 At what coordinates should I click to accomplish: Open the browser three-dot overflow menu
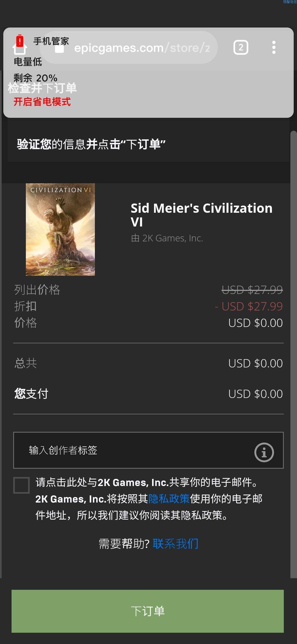click(x=274, y=47)
